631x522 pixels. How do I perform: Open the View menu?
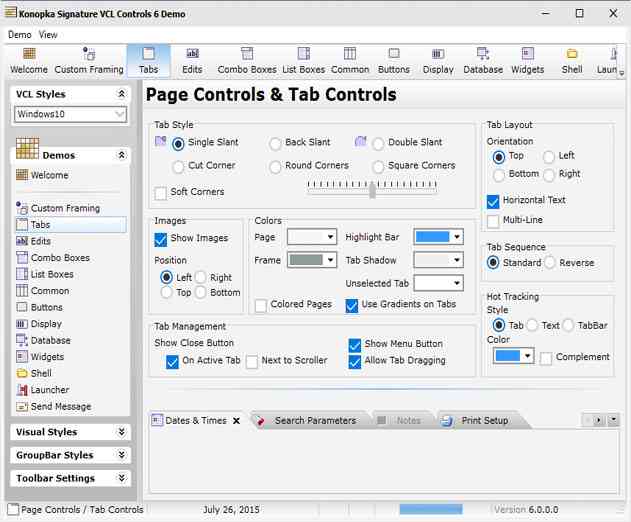click(48, 35)
